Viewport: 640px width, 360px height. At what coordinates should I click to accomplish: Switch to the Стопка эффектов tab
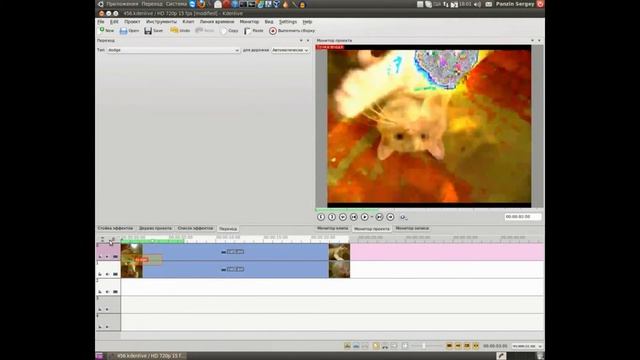(x=115, y=228)
